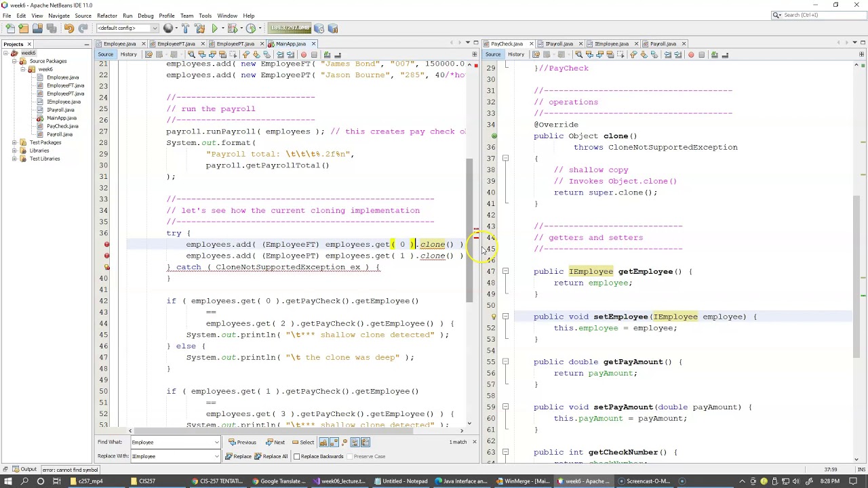
Task: Switch to the EmployeeFT.java editor tab
Action: pos(176,44)
